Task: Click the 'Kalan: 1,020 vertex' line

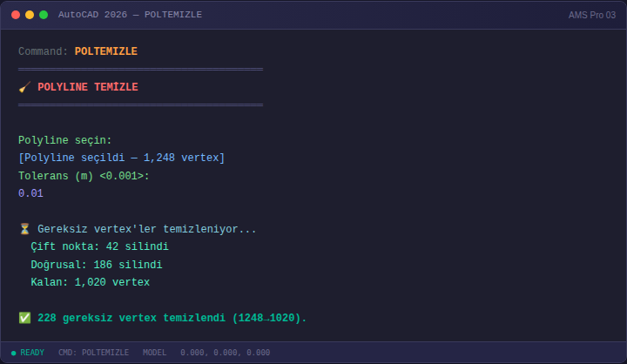Action: 90,282
